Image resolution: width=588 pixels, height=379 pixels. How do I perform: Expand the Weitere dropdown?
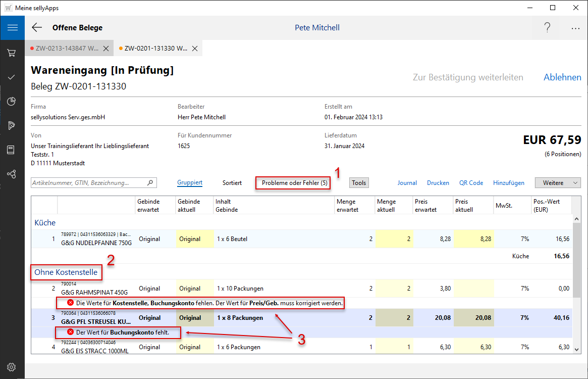[x=558, y=183]
